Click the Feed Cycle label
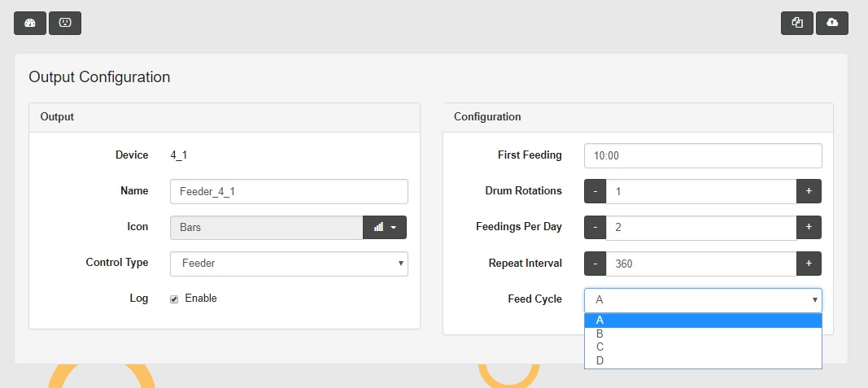 tap(534, 299)
